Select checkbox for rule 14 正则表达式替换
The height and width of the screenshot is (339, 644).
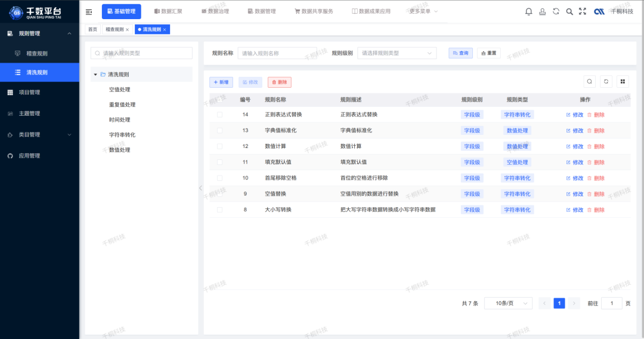coord(219,115)
